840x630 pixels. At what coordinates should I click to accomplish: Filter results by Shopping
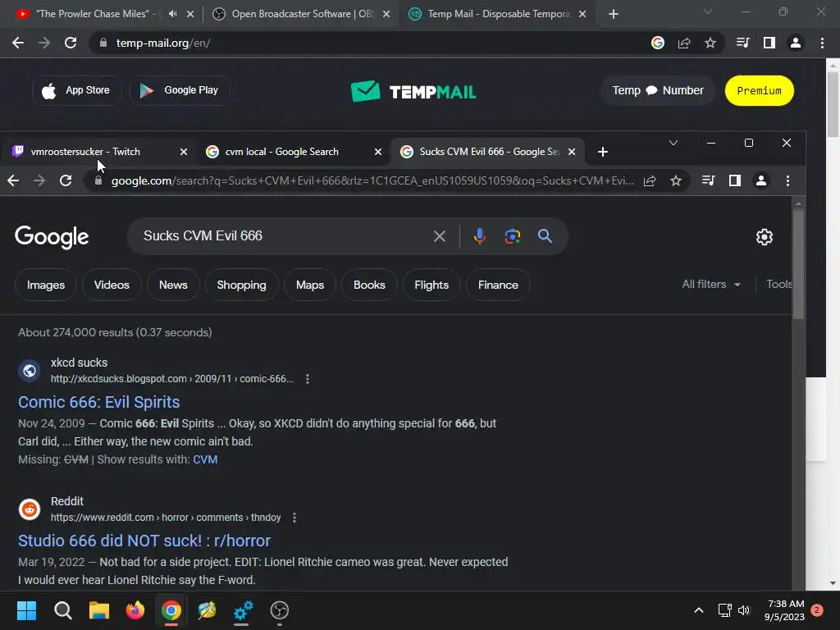242,285
